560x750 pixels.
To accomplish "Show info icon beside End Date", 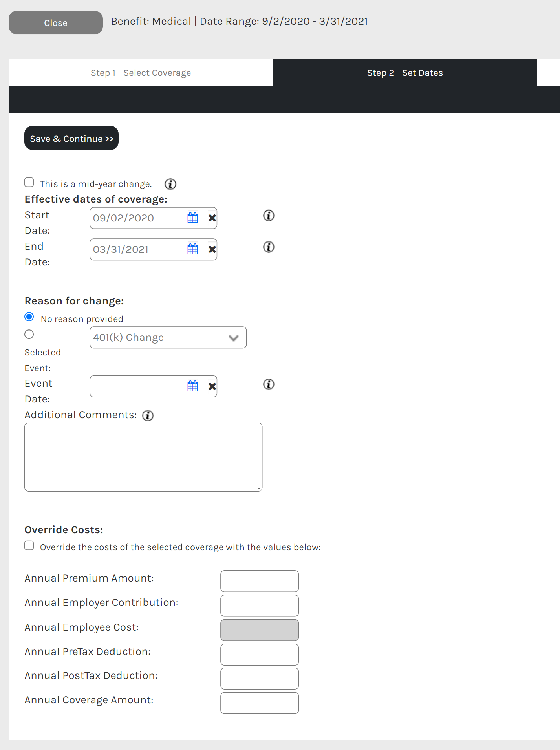I will 269,247.
